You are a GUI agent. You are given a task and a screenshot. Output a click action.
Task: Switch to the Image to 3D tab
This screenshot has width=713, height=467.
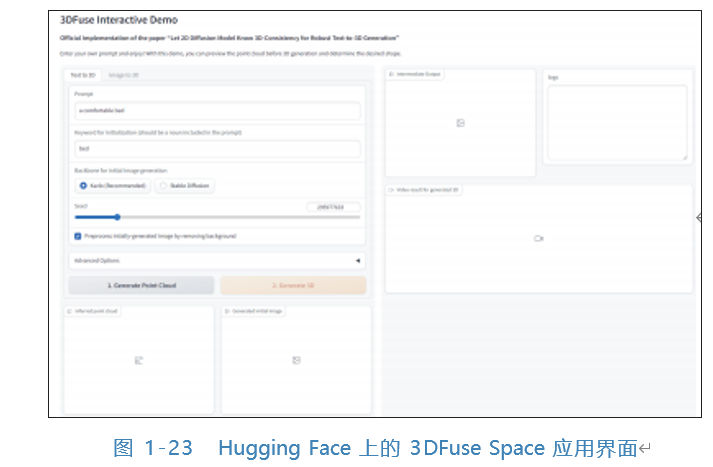pos(123,75)
